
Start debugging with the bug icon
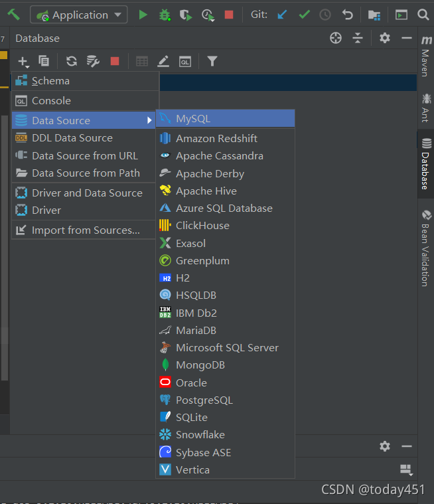(165, 15)
